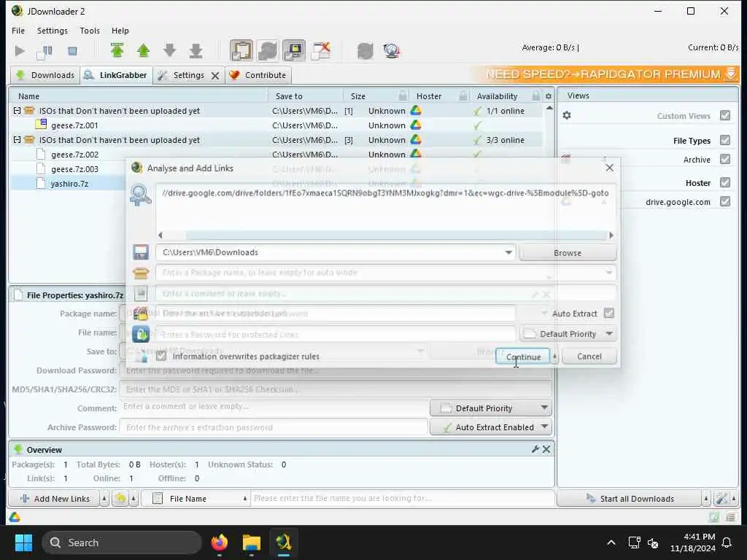Open the Help menu
Viewport: 747px width, 560px height.
[x=120, y=31]
